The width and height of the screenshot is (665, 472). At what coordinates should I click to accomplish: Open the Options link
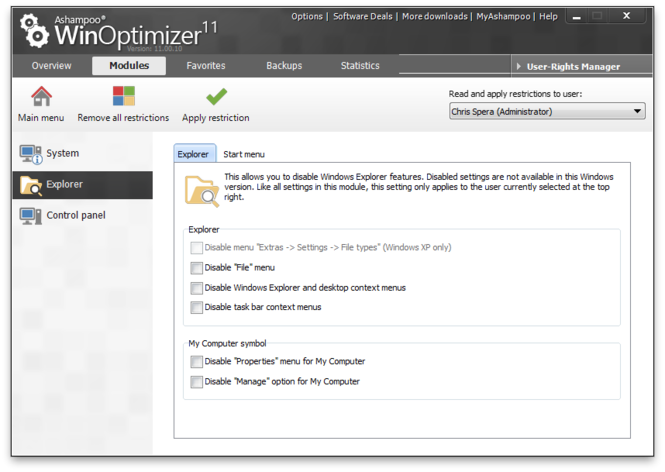coord(307,17)
